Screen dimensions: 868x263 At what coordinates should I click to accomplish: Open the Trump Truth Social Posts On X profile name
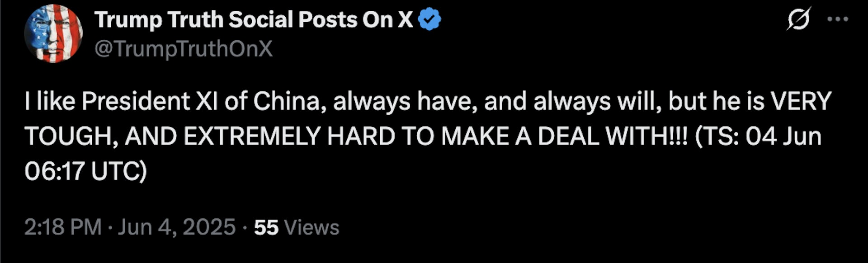pos(253,20)
